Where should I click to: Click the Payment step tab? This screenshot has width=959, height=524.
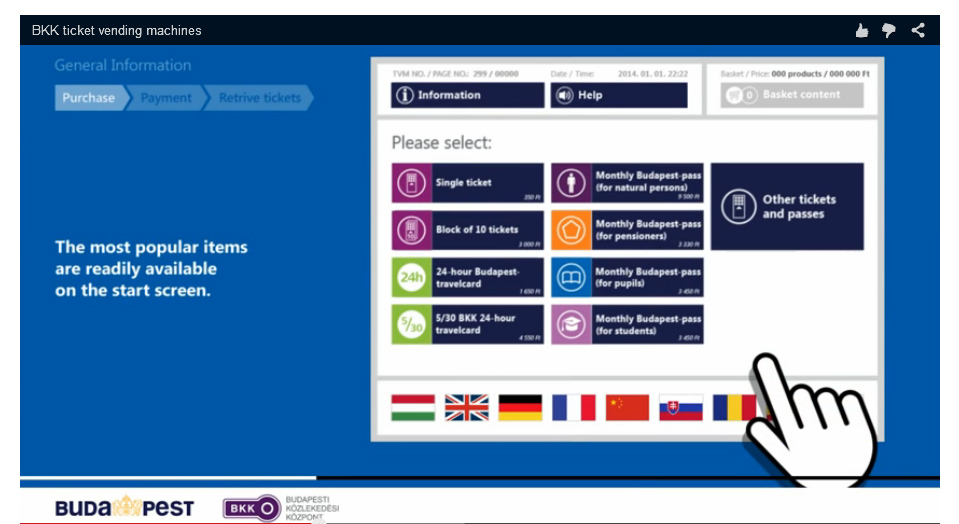point(166,98)
